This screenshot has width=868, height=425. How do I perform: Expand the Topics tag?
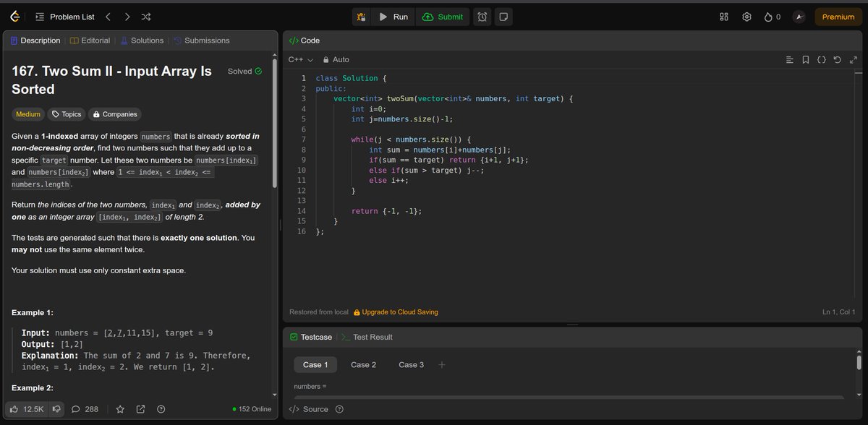pyautogui.click(x=66, y=114)
